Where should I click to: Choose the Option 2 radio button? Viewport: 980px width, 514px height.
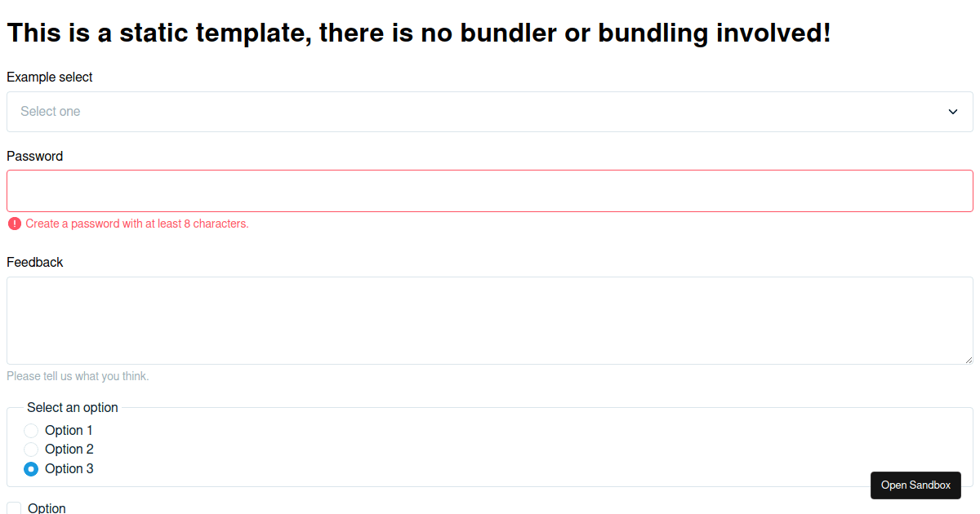point(31,449)
